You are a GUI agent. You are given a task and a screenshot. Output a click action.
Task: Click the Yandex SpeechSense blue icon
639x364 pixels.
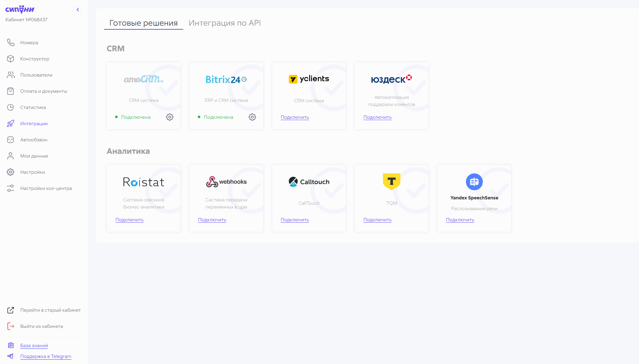point(474,182)
